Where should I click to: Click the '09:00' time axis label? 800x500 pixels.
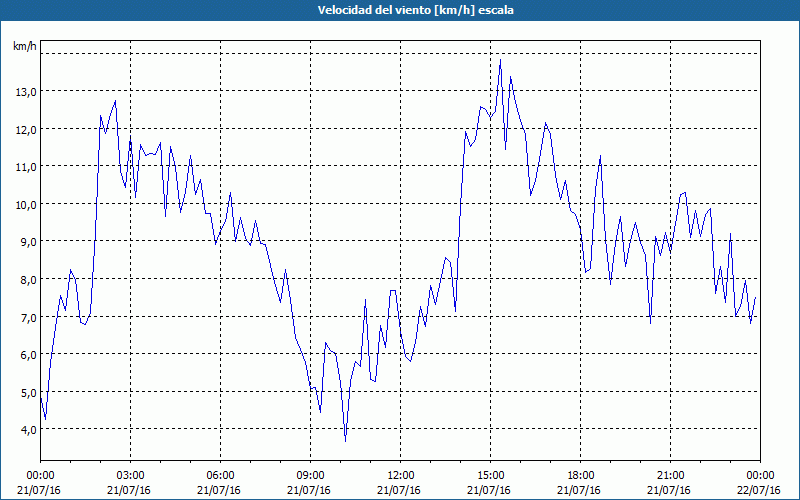311,476
